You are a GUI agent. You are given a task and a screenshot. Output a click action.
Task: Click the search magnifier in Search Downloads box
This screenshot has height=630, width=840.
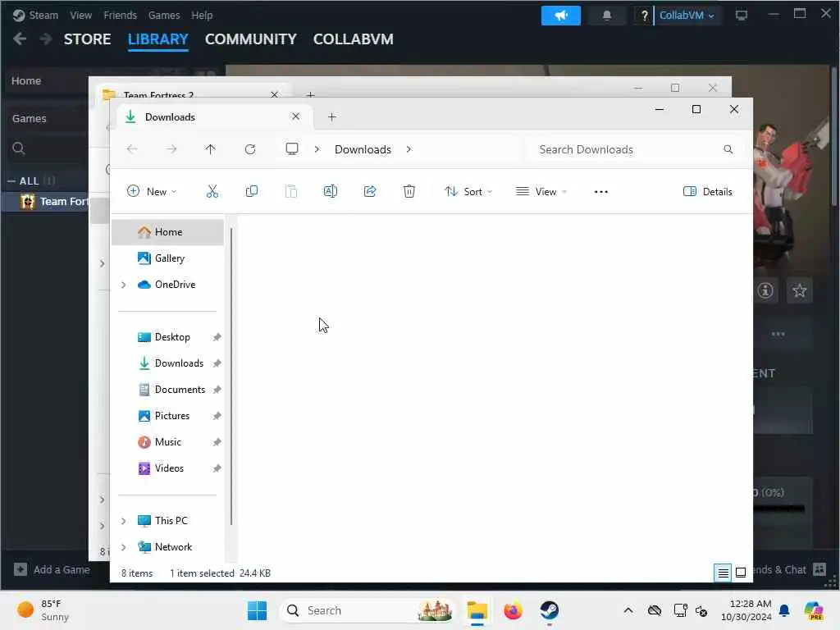pyautogui.click(x=728, y=149)
